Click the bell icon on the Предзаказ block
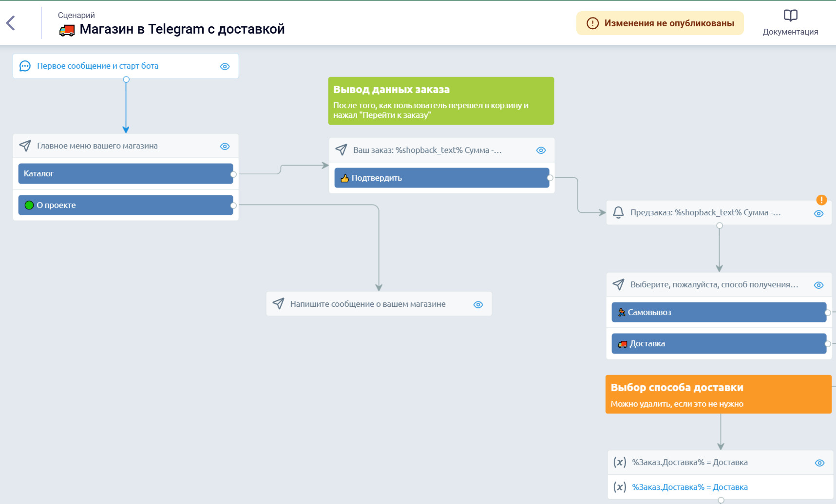This screenshot has width=836, height=504. click(618, 212)
